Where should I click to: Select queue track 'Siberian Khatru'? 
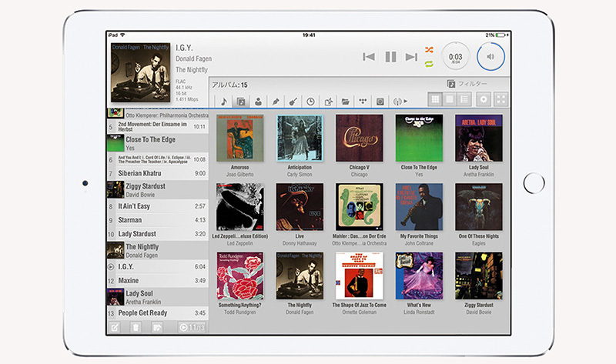click(158, 173)
